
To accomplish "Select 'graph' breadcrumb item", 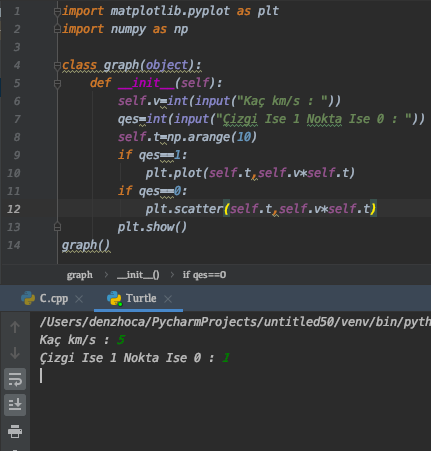I will tap(80, 275).
